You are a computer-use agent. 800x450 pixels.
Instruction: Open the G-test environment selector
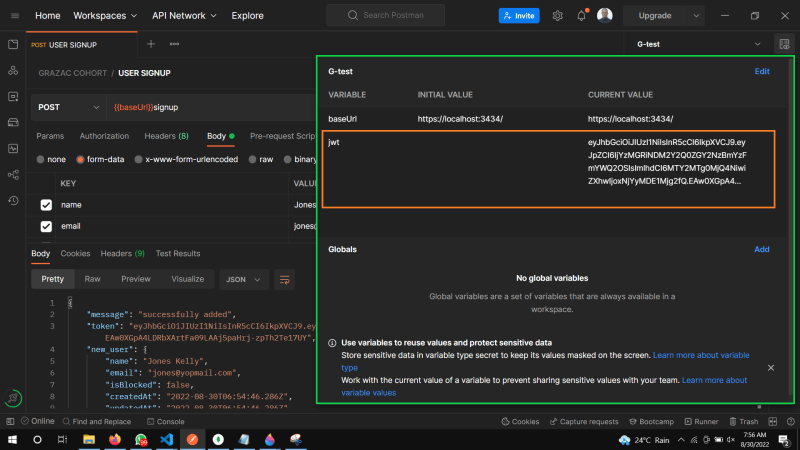point(698,44)
